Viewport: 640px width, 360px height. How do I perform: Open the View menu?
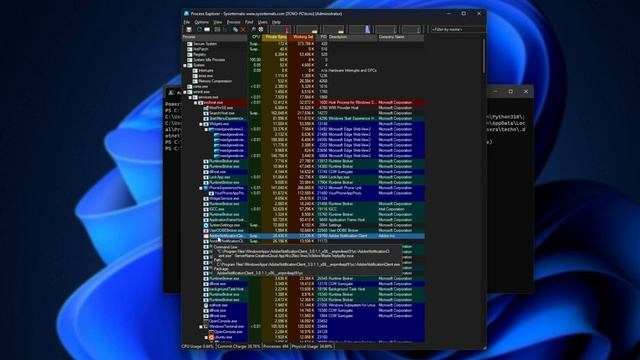218,22
